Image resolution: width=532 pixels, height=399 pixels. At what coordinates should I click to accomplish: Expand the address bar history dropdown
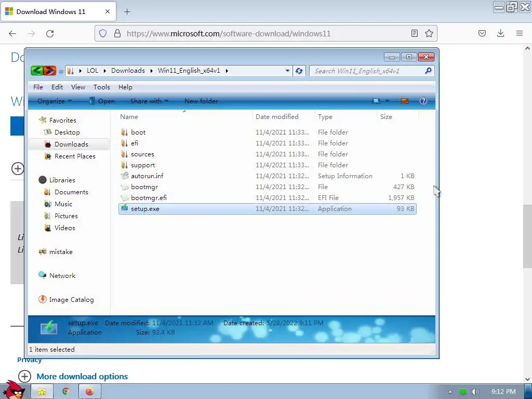tap(287, 71)
